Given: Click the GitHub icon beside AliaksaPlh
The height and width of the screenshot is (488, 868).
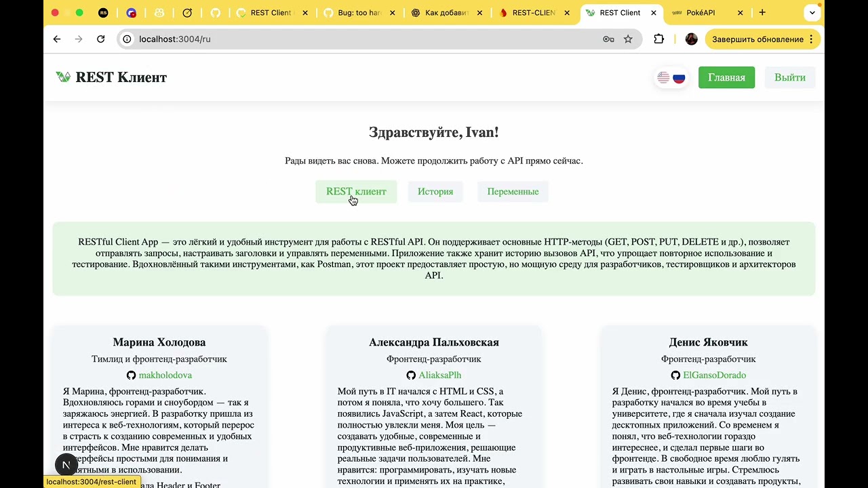Looking at the screenshot, I should 411,375.
